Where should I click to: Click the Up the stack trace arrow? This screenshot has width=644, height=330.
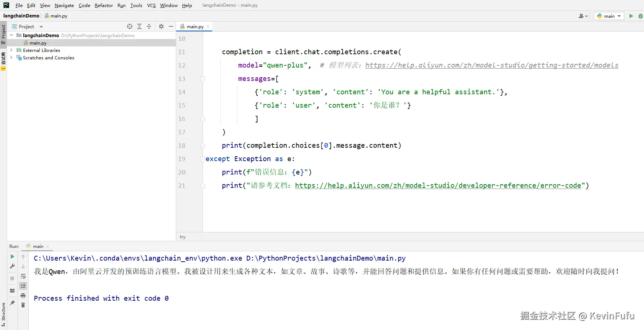(x=23, y=257)
